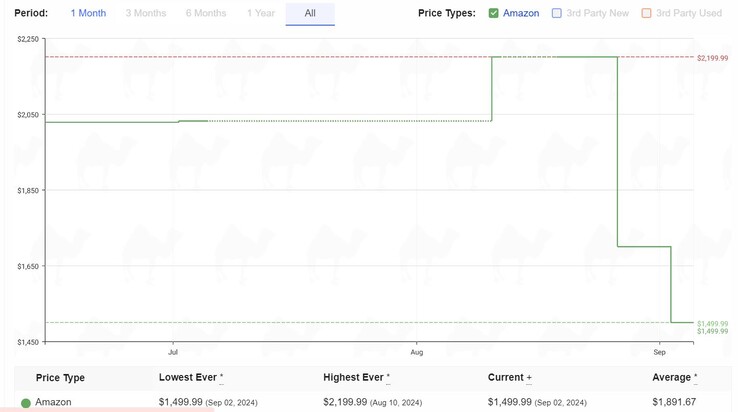Switch period to 3 Months

[x=146, y=13]
